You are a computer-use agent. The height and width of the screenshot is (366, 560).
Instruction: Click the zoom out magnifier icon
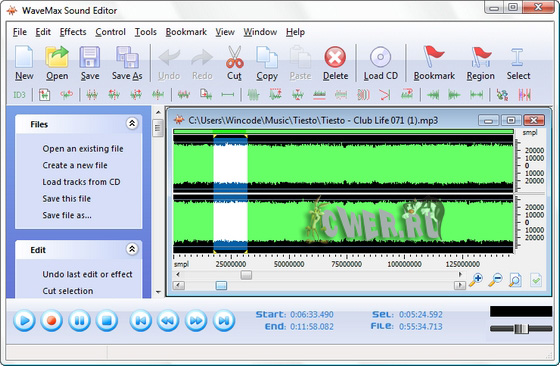pyautogui.click(x=495, y=280)
